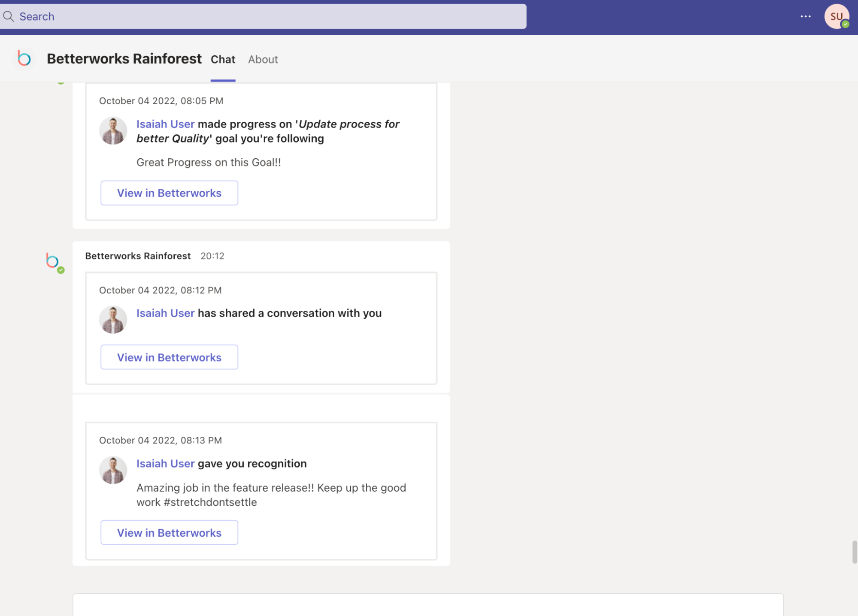Open Isaiah User link in the recognition message
The width and height of the screenshot is (858, 616).
pos(165,464)
